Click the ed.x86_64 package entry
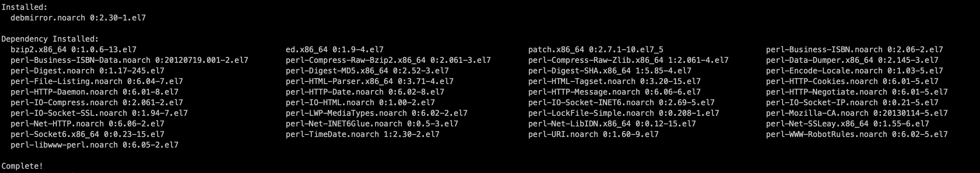This screenshot has width=980, height=173. point(334,49)
